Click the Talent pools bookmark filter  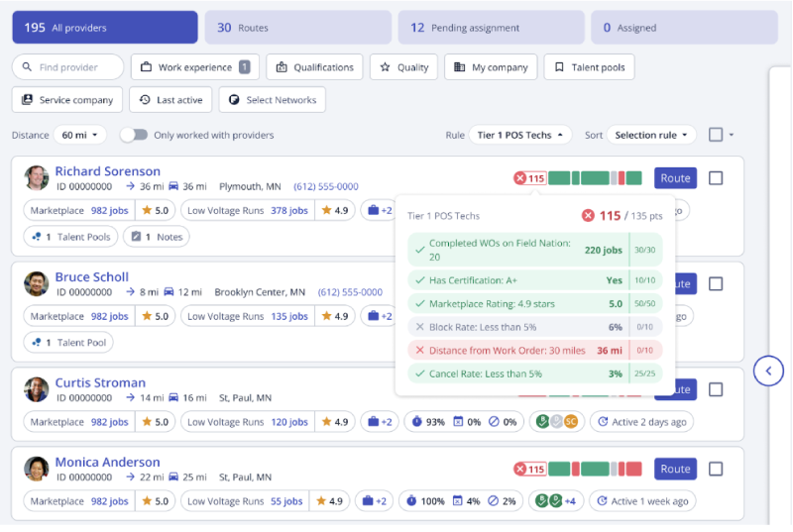coord(589,67)
